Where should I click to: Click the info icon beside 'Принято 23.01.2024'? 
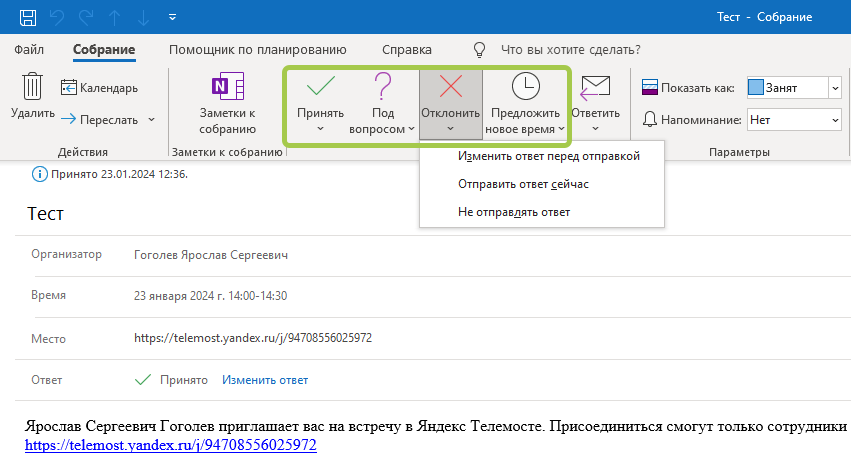(40, 174)
